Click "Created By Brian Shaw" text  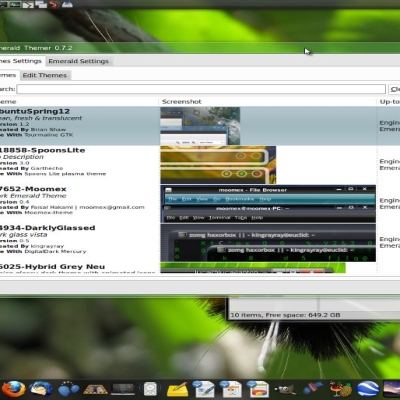click(33, 129)
